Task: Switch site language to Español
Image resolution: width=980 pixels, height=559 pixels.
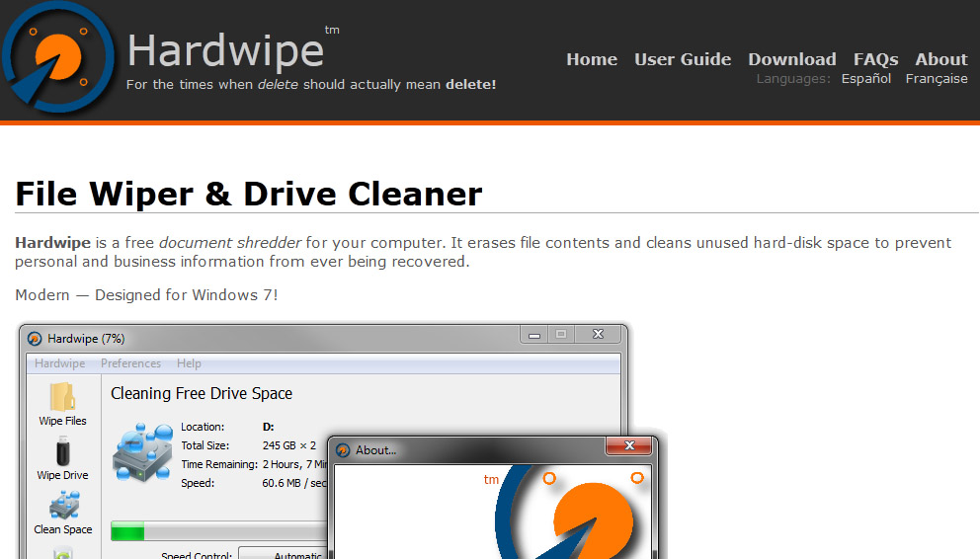Action: pyautogui.click(x=865, y=79)
